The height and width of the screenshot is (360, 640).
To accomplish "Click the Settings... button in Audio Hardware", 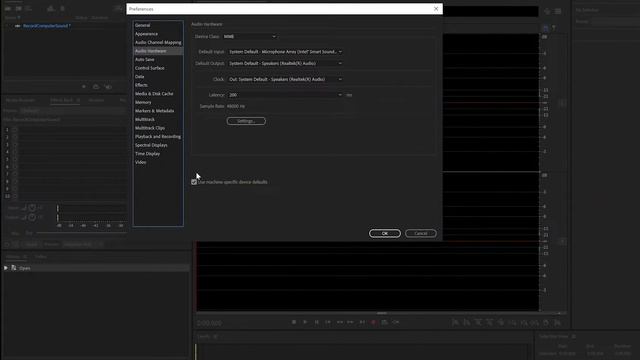I will [246, 121].
